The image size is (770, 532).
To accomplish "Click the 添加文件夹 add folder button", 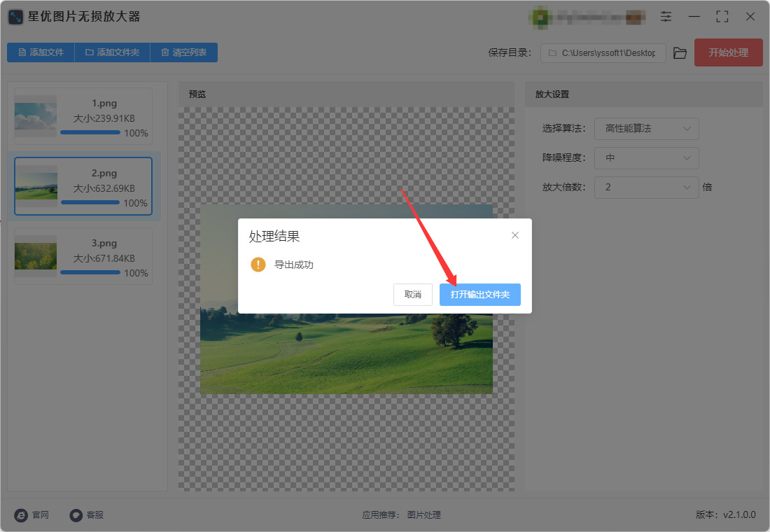I will click(x=112, y=52).
